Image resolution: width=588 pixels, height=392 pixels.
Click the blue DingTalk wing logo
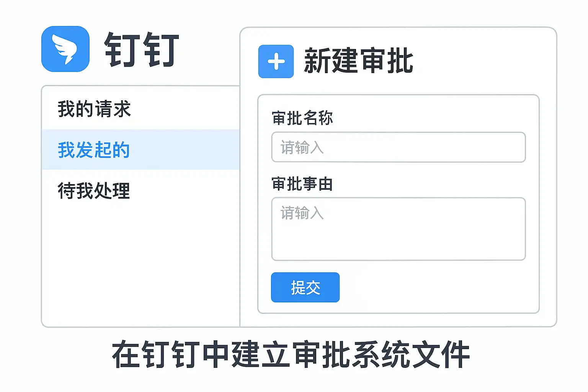click(65, 49)
